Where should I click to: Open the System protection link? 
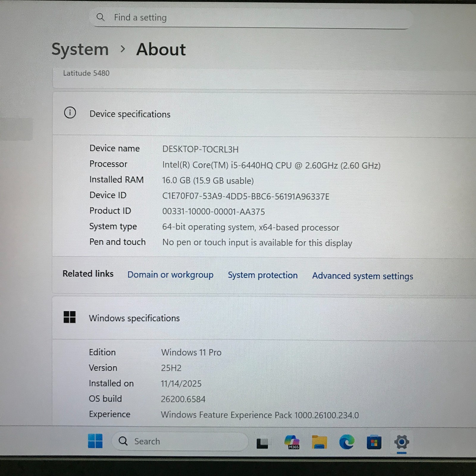263,275
